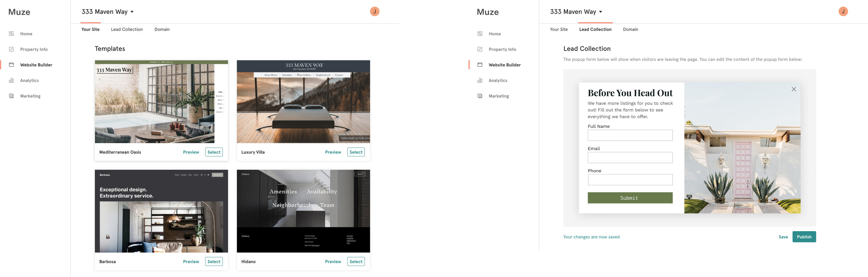Click Save link next to Publish
Viewport: 868px width, 277px height.
tap(783, 237)
